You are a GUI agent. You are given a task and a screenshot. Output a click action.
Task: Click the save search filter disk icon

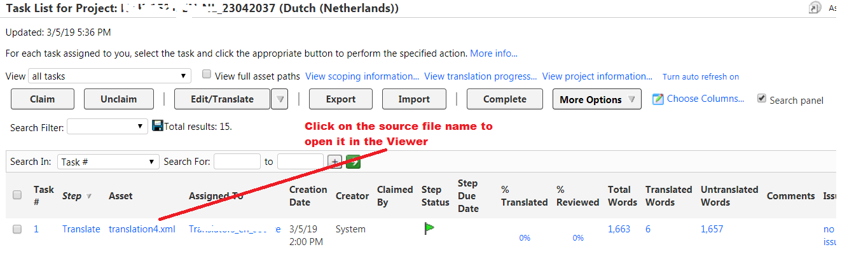(x=158, y=126)
